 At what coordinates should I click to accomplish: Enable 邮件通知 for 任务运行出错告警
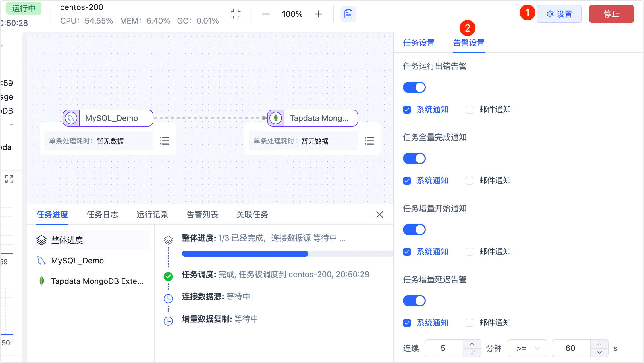pyautogui.click(x=469, y=109)
